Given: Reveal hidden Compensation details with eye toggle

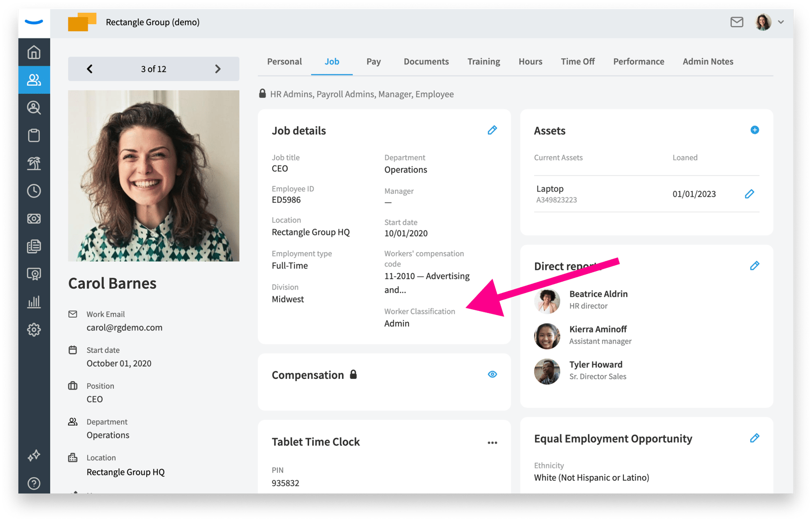Looking at the screenshot, I should pyautogui.click(x=492, y=374).
